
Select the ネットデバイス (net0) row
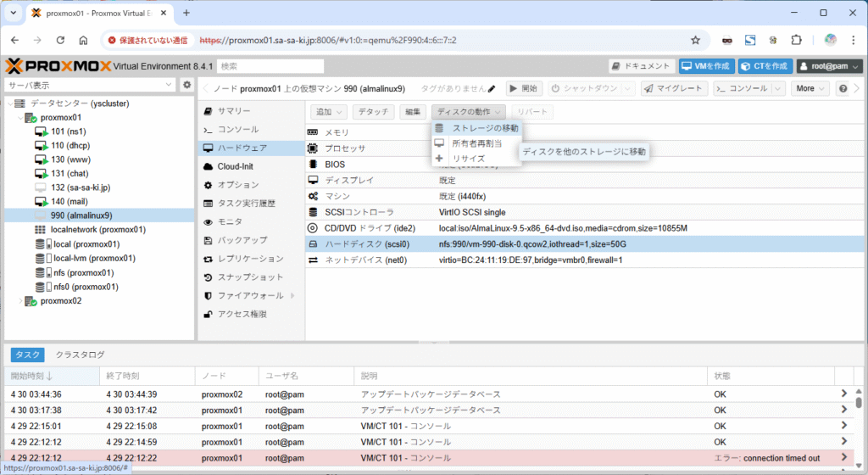pyautogui.click(x=585, y=260)
